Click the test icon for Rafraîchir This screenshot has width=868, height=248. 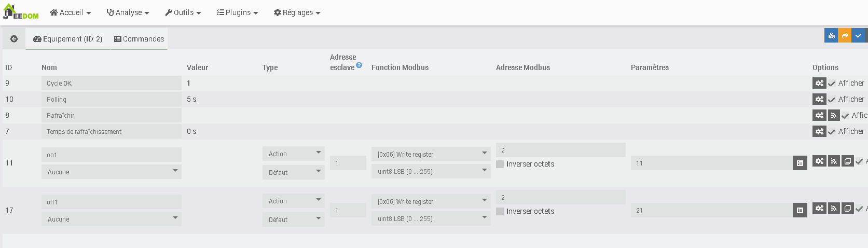coord(834,115)
